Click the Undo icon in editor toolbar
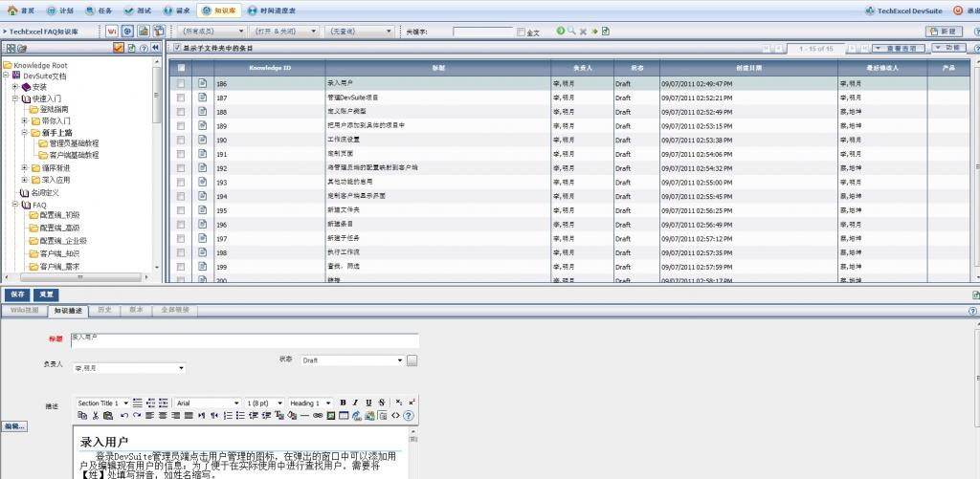Screen dimensions: 980x479 click(124, 416)
